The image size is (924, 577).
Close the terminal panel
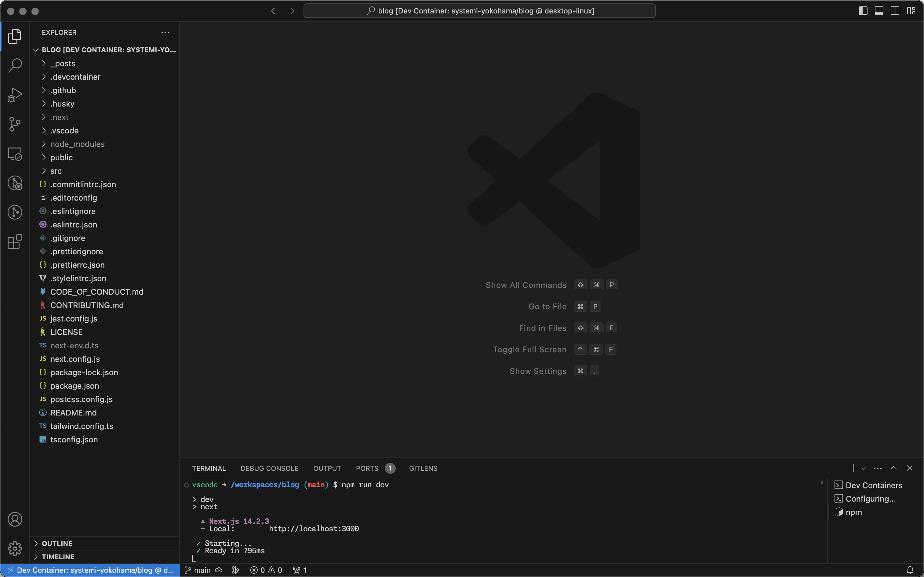[910, 468]
